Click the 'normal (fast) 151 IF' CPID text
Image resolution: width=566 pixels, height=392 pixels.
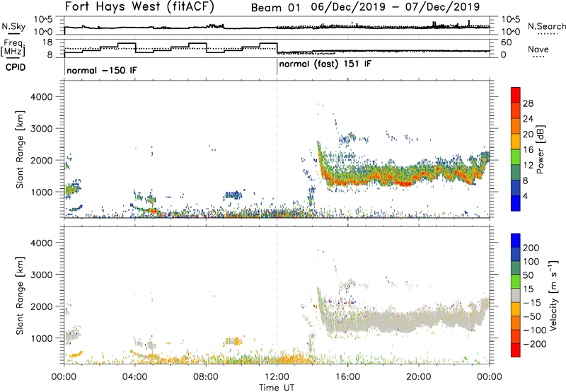(x=325, y=64)
